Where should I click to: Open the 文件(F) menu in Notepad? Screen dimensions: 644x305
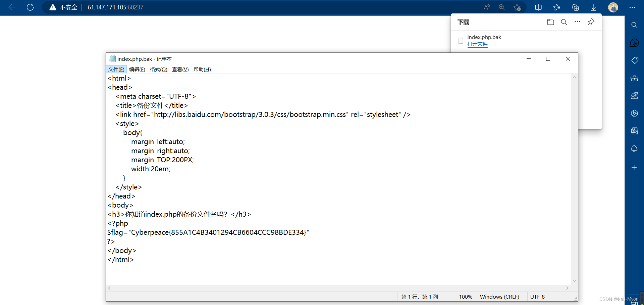coord(116,70)
